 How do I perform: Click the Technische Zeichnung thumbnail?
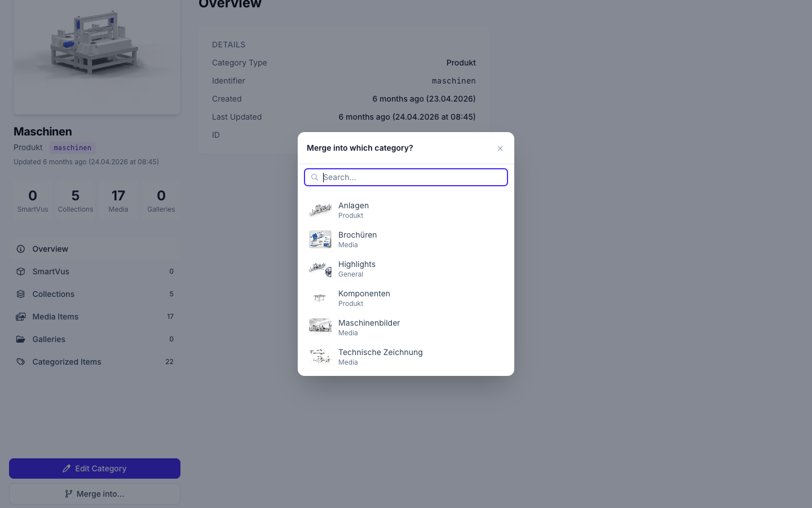(320, 357)
